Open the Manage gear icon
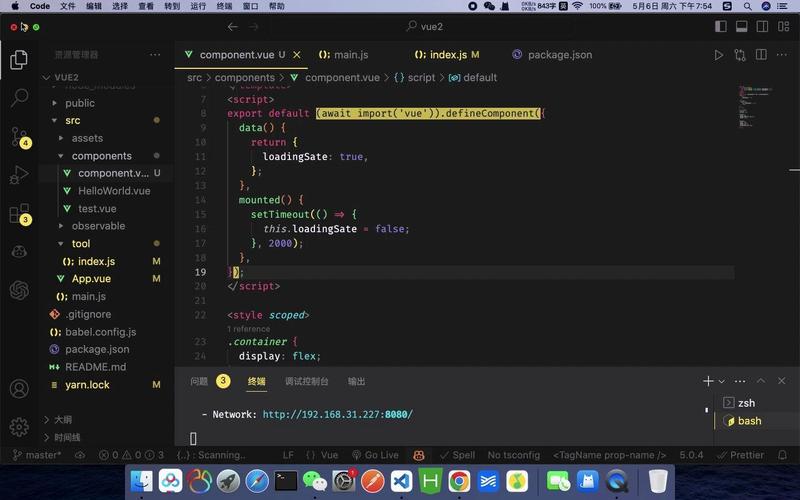Image resolution: width=800 pixels, height=500 pixels. coord(19,427)
